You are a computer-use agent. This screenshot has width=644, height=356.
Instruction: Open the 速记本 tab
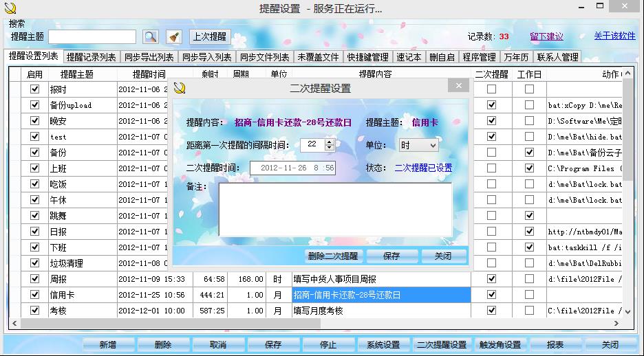click(x=409, y=57)
